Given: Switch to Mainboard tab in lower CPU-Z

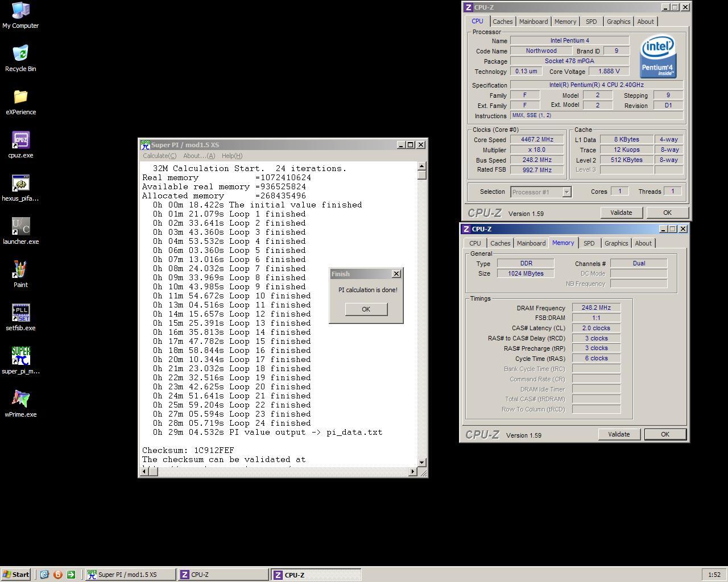Looking at the screenshot, I should pyautogui.click(x=531, y=243).
